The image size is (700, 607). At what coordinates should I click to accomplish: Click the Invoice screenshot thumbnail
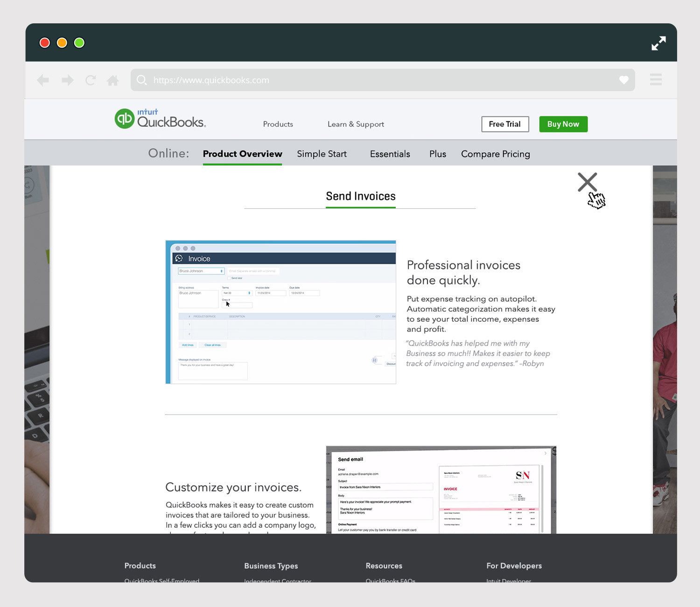280,312
